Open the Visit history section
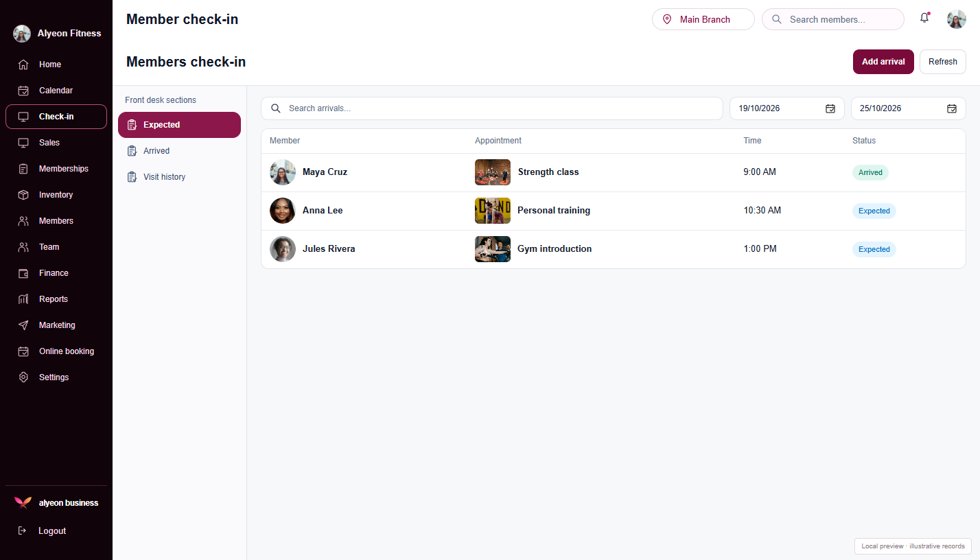Screen dimensions: 980x560 point(179,177)
